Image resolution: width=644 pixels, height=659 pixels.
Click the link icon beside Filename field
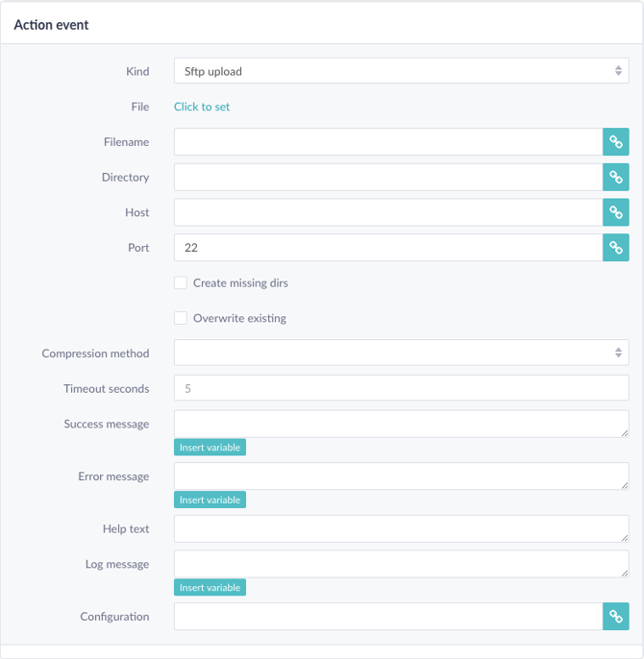click(616, 142)
